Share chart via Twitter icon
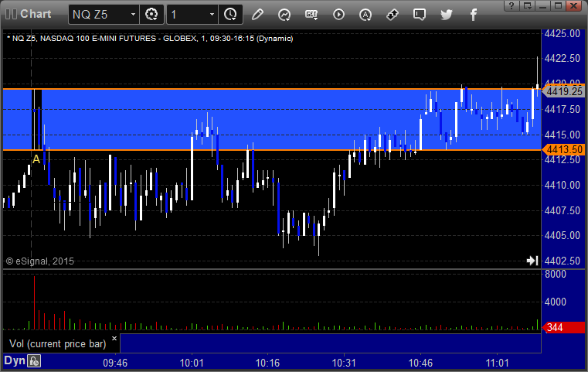The height and width of the screenshot is (372, 588). (447, 15)
